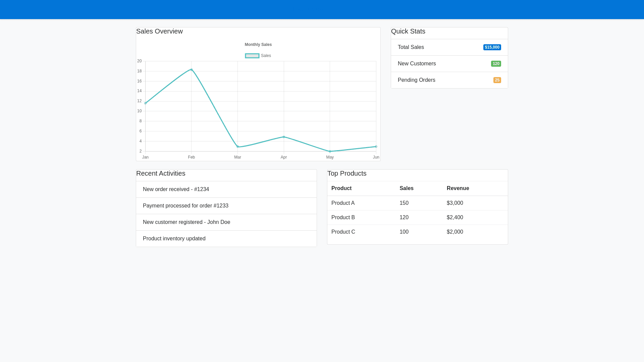This screenshot has width=644, height=362.
Task: Open the Payment processed for order #1233 entry
Action: [x=185, y=206]
